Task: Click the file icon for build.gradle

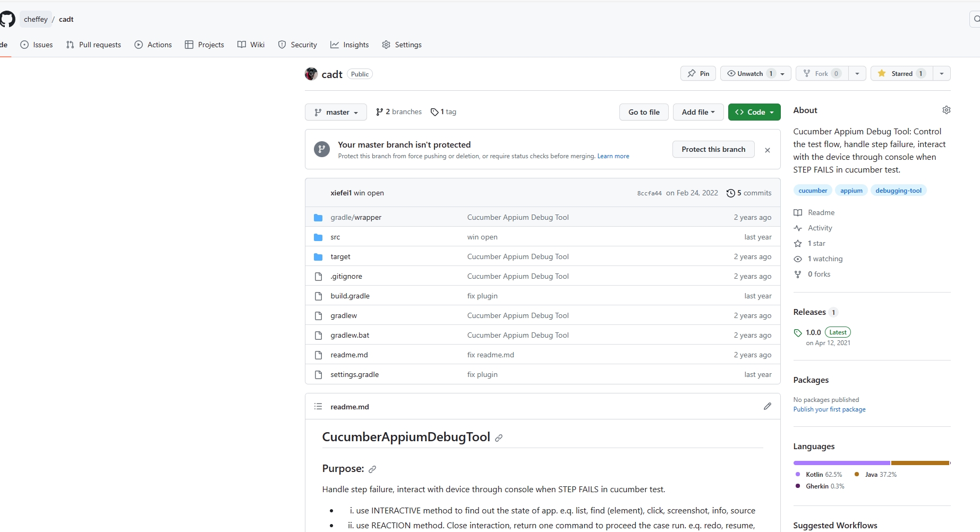Action: click(x=318, y=296)
